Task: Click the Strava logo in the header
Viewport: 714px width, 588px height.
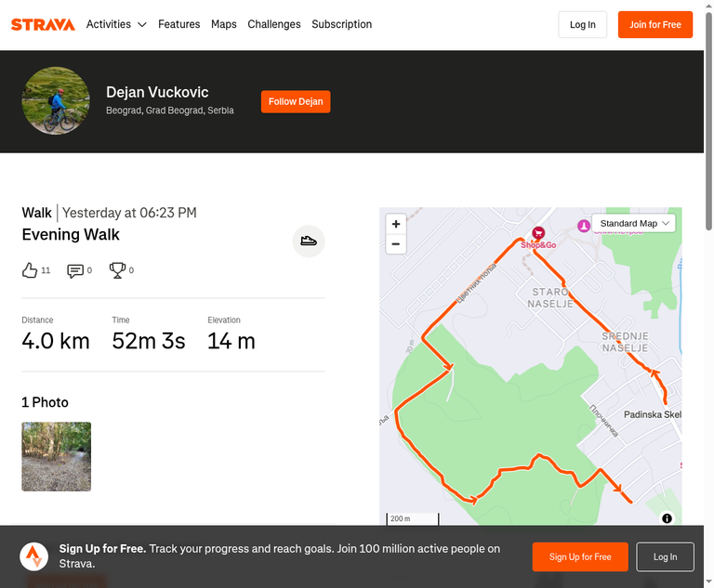Action: pos(43,24)
